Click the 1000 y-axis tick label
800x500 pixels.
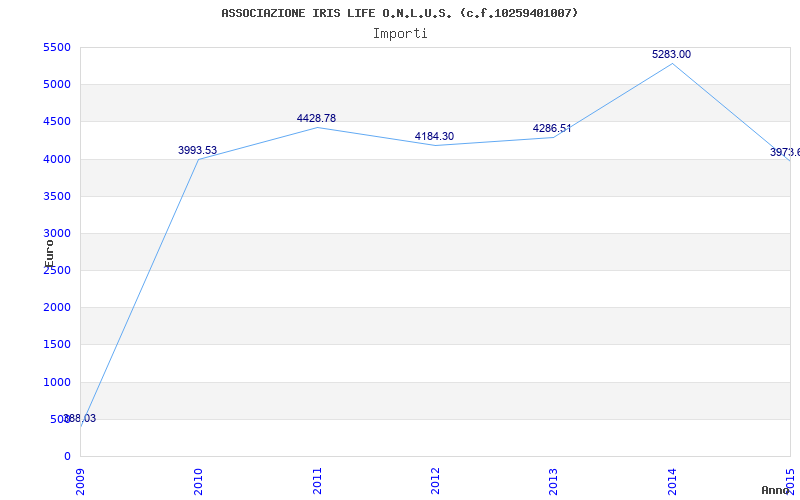(x=57, y=382)
